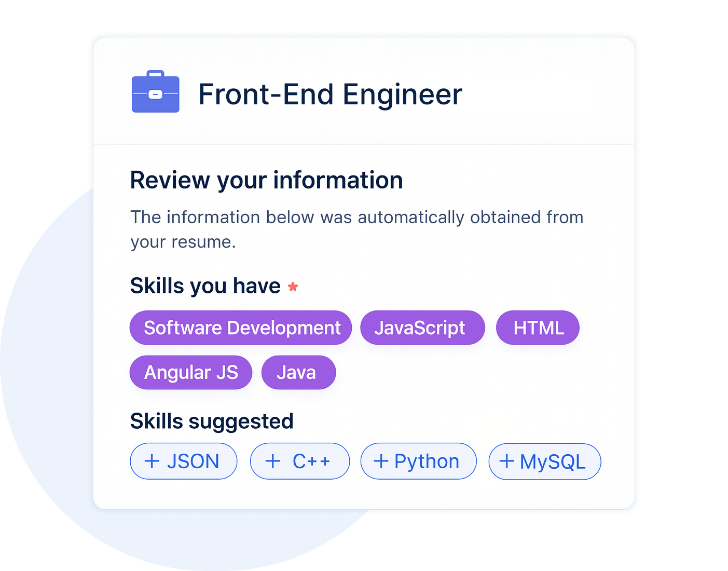Toggle the Java skill chip

pyautogui.click(x=298, y=372)
